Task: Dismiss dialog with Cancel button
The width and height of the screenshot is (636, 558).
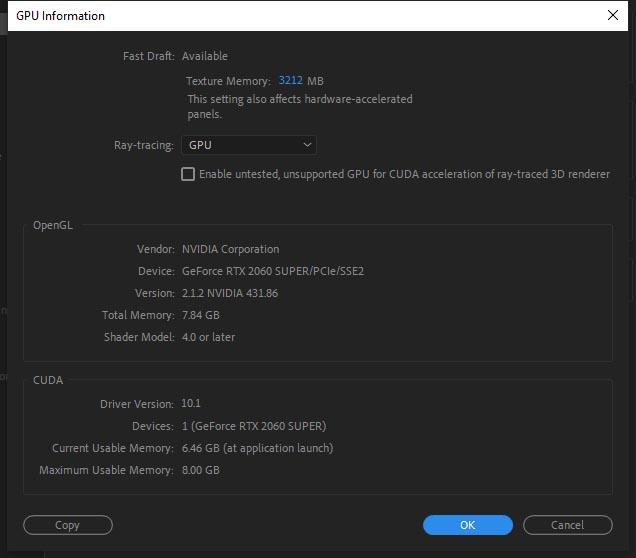Action: pyautogui.click(x=567, y=525)
